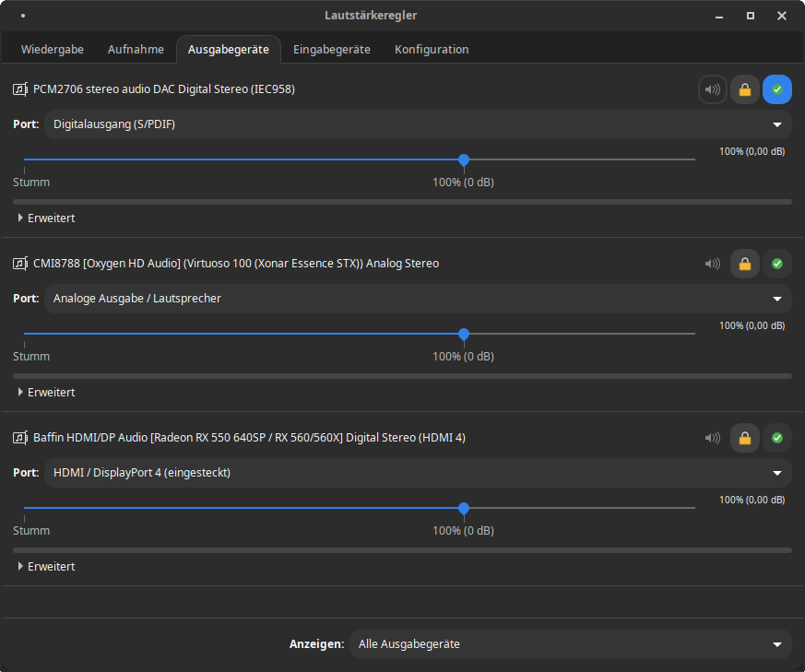Open the Eingabegeräte tab
The height and width of the screenshot is (672, 805).
point(332,49)
